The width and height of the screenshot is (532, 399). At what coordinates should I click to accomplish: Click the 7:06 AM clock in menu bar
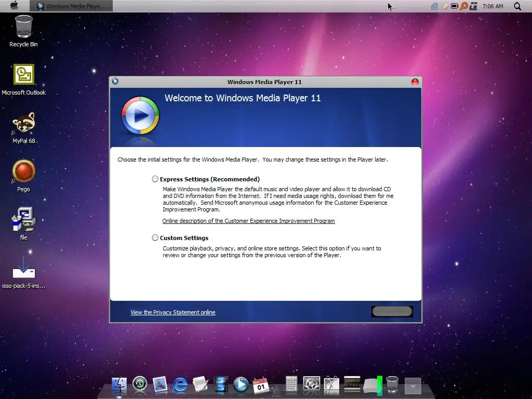pyautogui.click(x=493, y=6)
